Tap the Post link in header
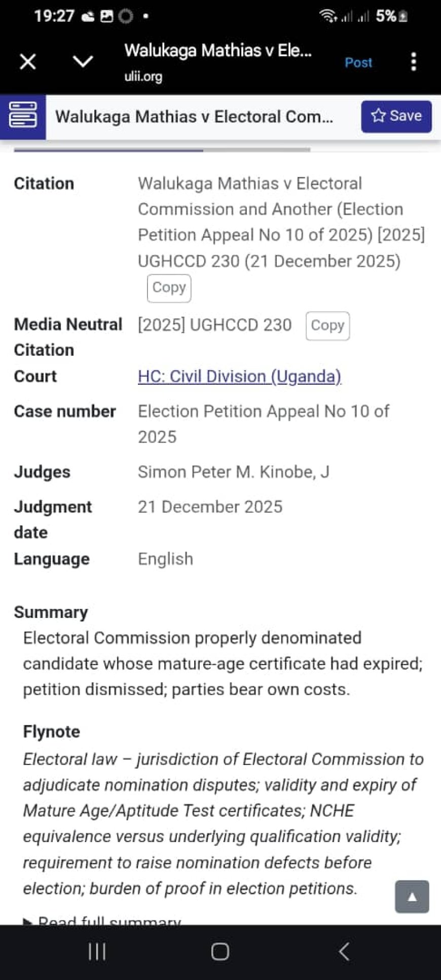Screen dimensions: 441x980 358,62
